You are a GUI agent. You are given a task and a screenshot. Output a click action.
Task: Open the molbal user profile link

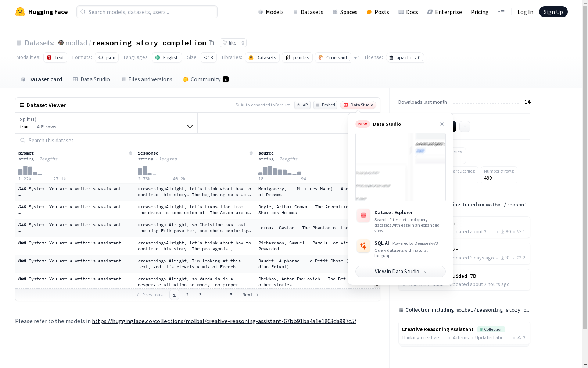tap(76, 43)
